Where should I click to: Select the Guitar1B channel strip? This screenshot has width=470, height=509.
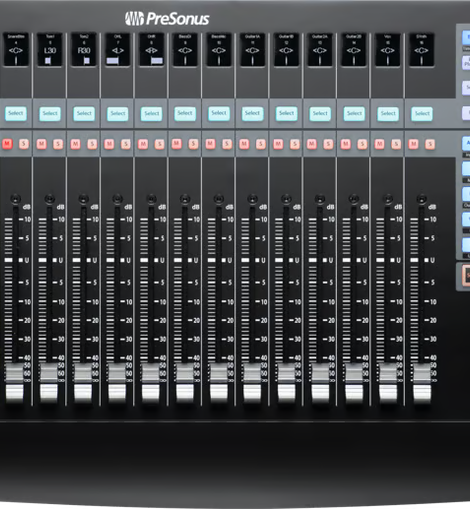(x=286, y=114)
